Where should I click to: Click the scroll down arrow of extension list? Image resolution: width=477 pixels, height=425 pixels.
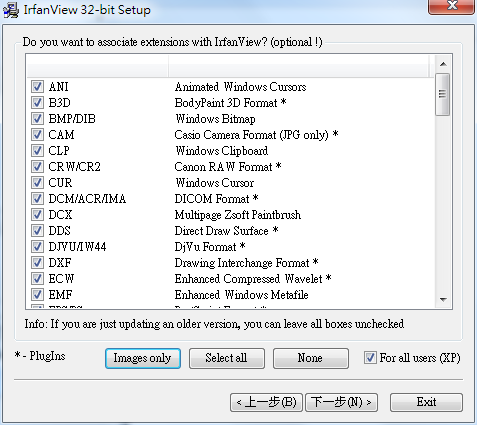(x=443, y=299)
